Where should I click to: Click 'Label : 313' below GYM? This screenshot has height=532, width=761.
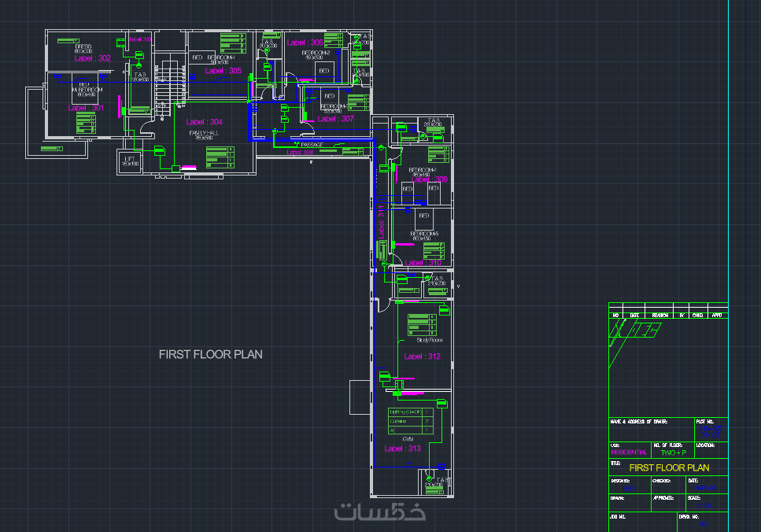tap(402, 449)
